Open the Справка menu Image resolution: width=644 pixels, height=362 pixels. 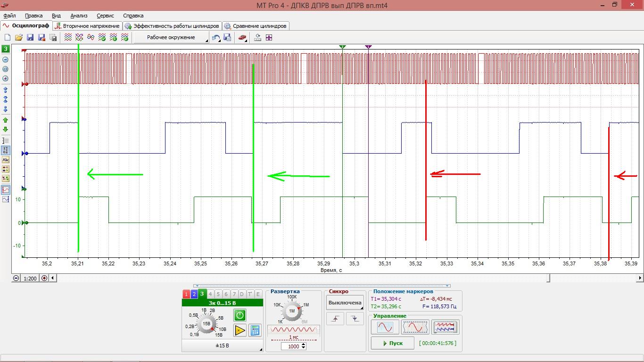[133, 16]
